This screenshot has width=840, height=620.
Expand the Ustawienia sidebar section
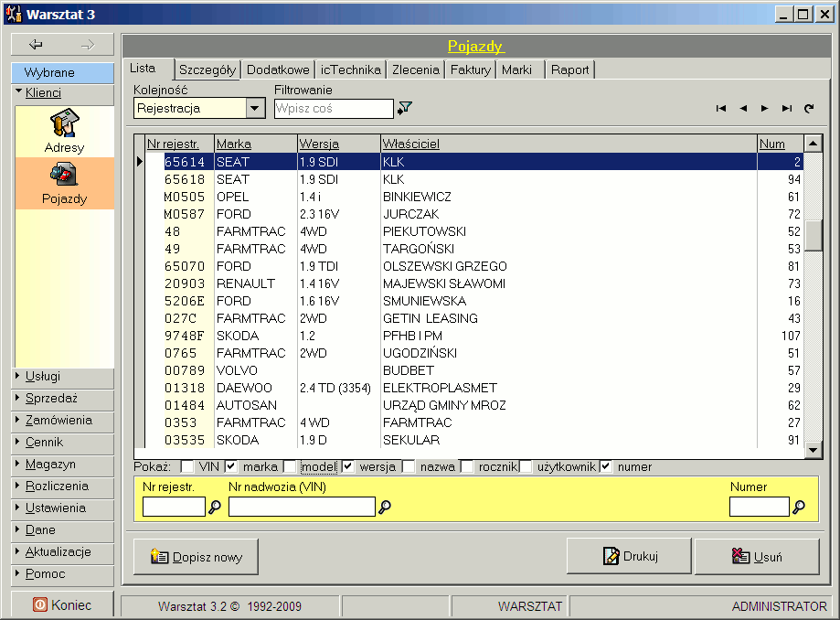(63, 508)
